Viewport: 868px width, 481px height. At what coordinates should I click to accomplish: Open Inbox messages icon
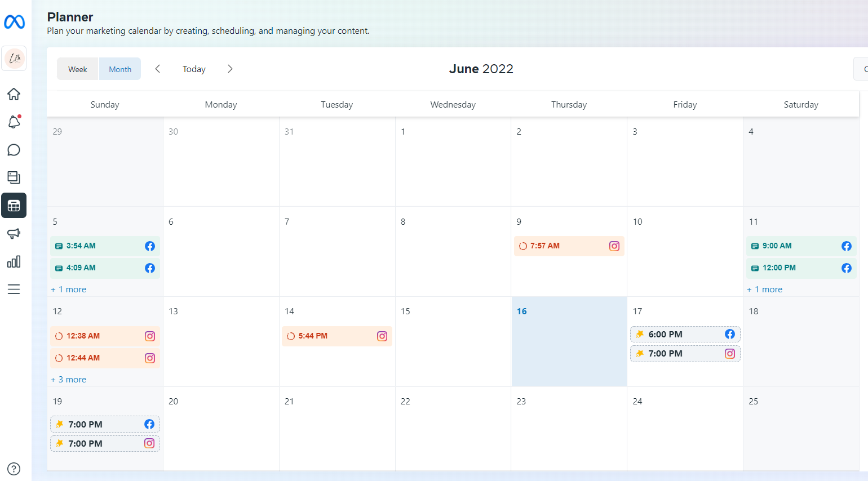pyautogui.click(x=14, y=150)
